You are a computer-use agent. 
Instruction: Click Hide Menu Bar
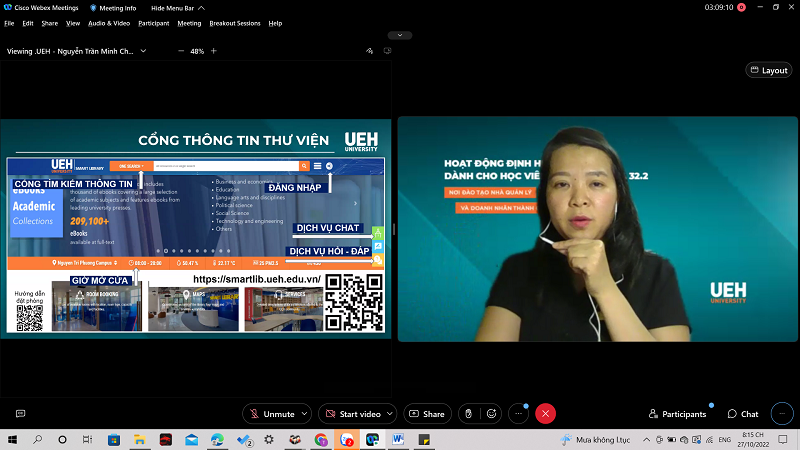(x=178, y=8)
